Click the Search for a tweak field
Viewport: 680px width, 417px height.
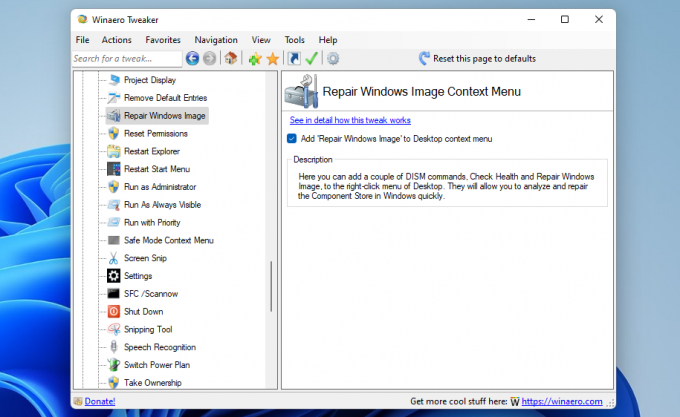[x=127, y=59]
